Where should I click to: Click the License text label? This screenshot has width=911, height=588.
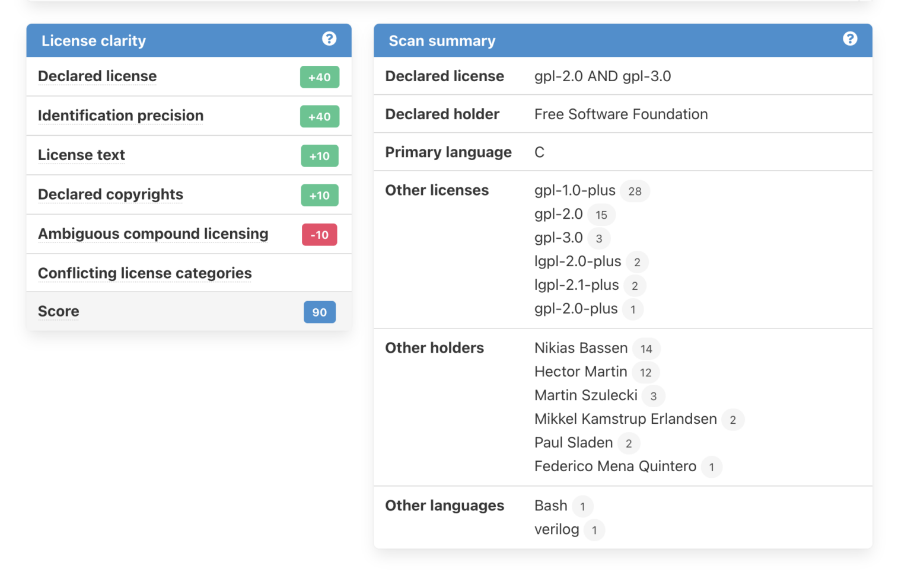[81, 155]
